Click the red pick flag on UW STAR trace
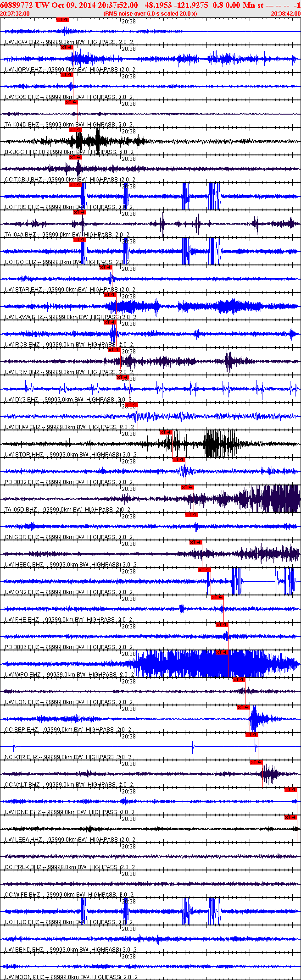 [x=106, y=267]
